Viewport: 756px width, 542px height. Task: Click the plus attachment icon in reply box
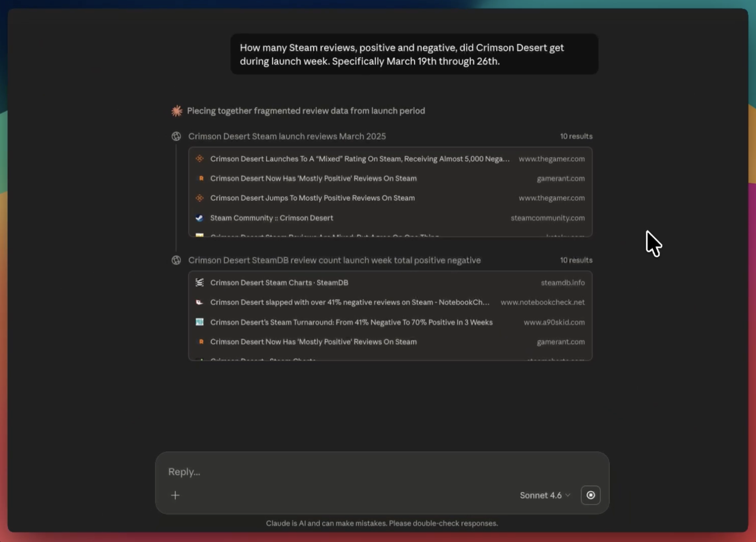click(175, 495)
